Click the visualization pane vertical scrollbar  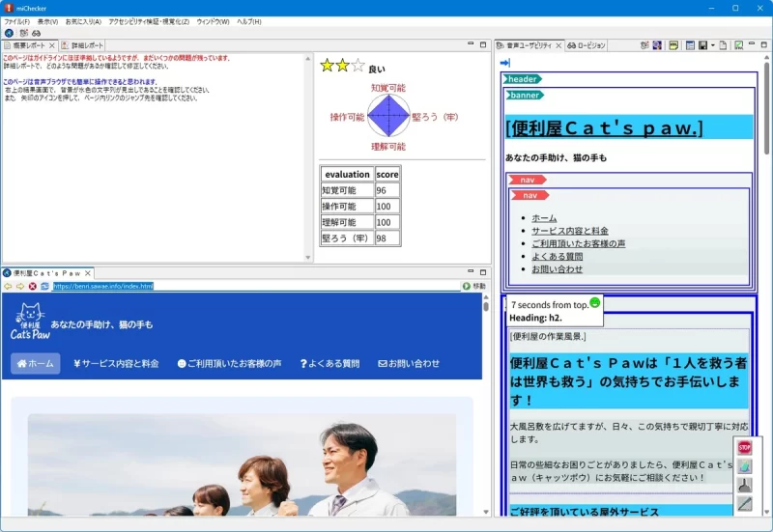[x=767, y=108]
